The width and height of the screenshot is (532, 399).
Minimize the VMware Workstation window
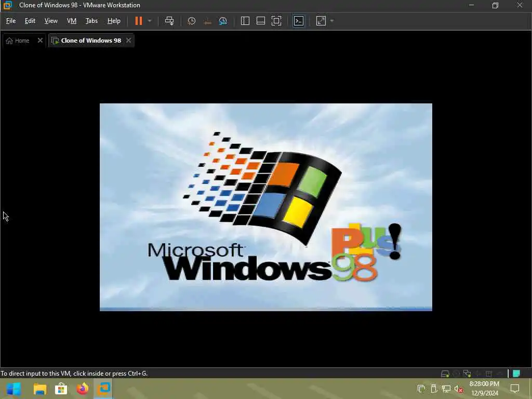pos(471,5)
